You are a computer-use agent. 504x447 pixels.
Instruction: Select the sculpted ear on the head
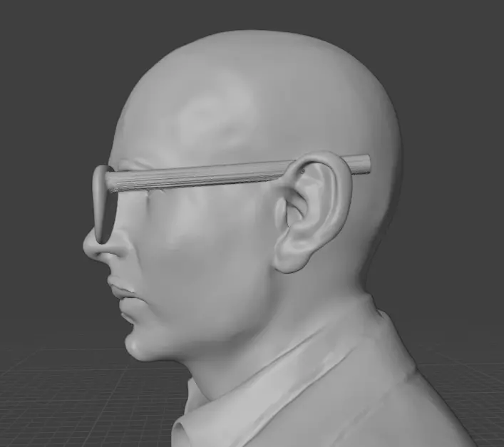coord(312,212)
